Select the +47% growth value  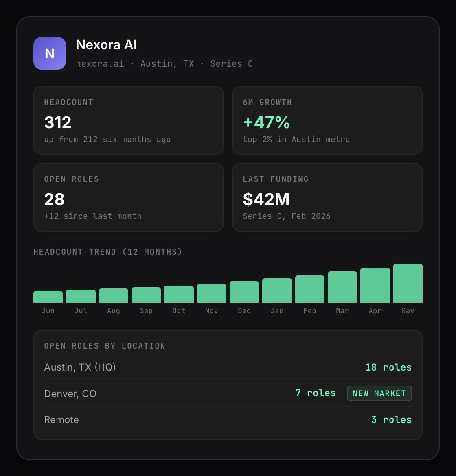(x=266, y=122)
